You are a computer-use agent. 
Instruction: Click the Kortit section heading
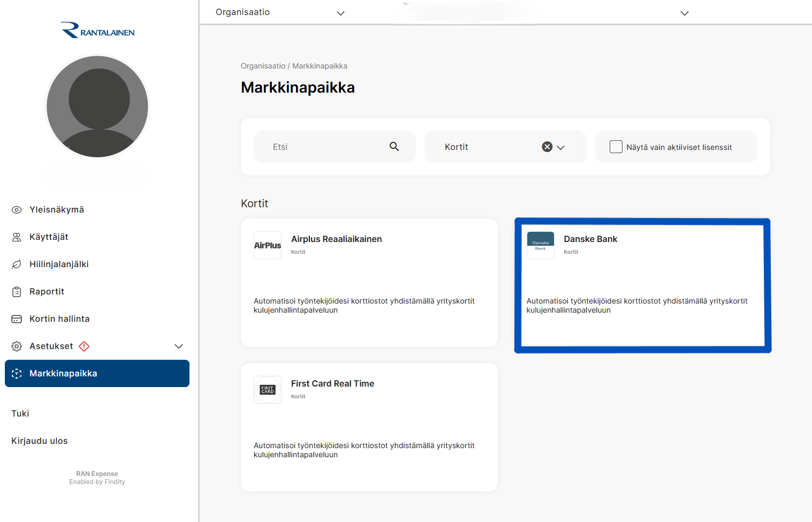[x=254, y=203]
